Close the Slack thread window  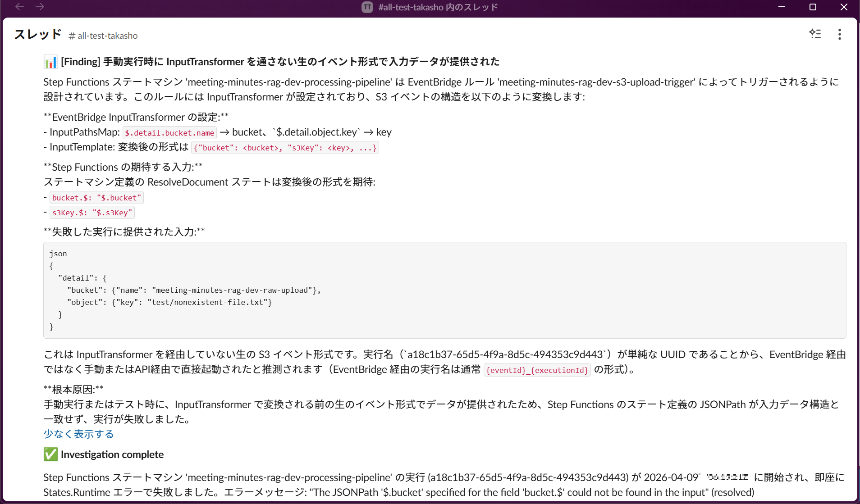pyautogui.click(x=844, y=7)
